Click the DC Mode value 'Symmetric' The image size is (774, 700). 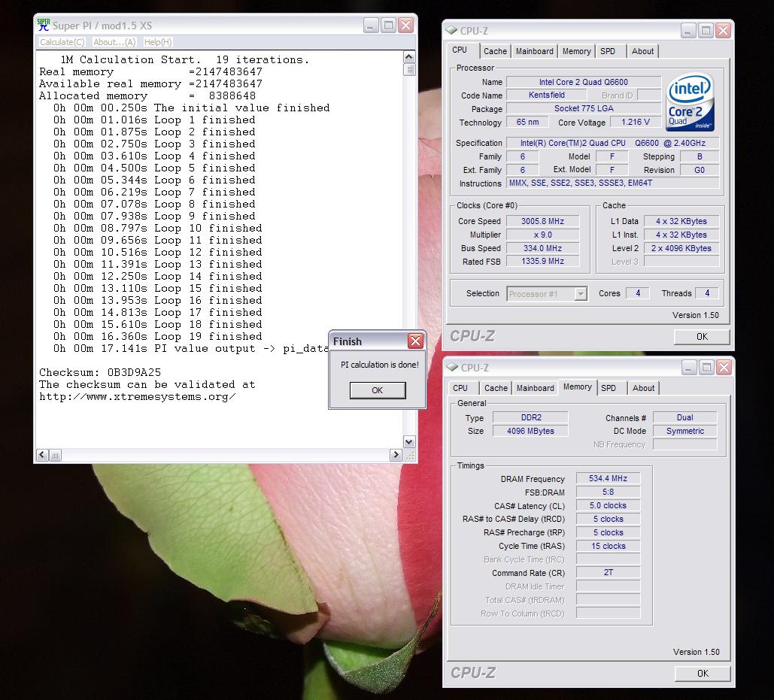684,431
